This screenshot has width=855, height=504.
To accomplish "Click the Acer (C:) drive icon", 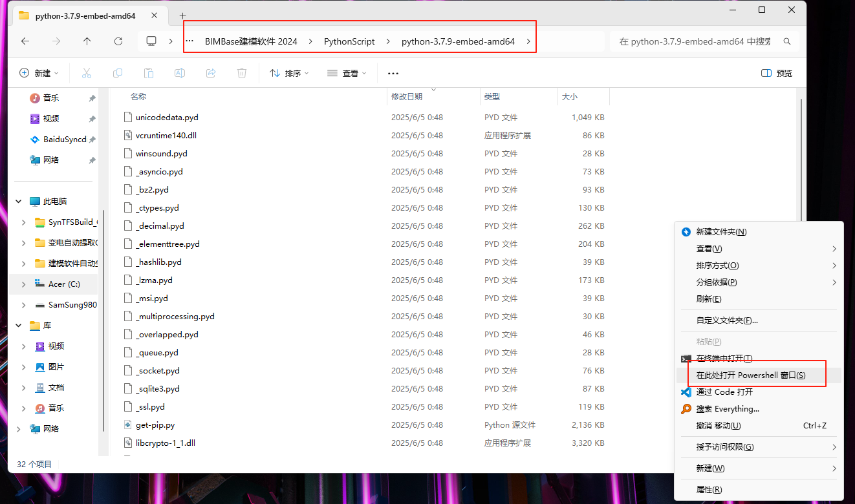I will [39, 284].
